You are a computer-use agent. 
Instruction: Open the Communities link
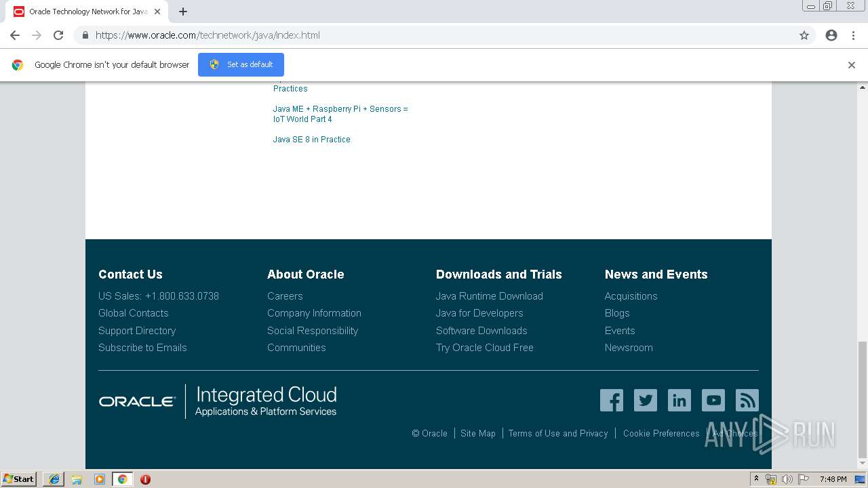point(296,348)
